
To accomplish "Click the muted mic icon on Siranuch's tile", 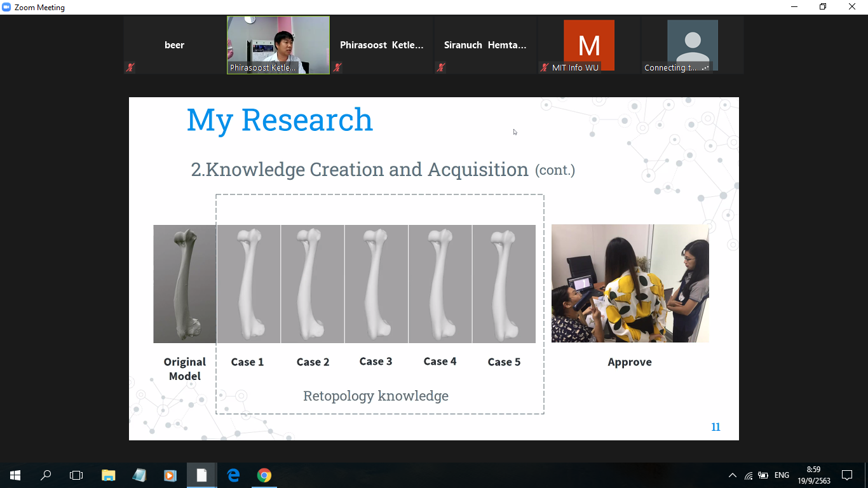I will 441,67.
